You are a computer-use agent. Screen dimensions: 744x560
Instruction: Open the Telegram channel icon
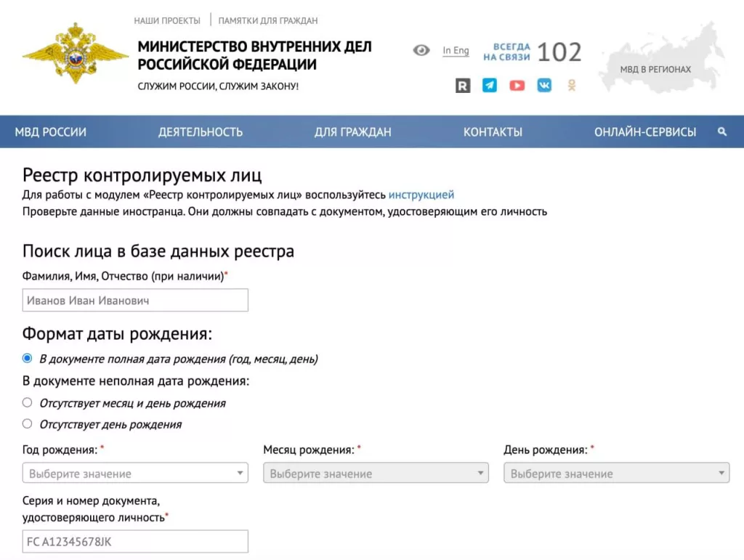489,85
